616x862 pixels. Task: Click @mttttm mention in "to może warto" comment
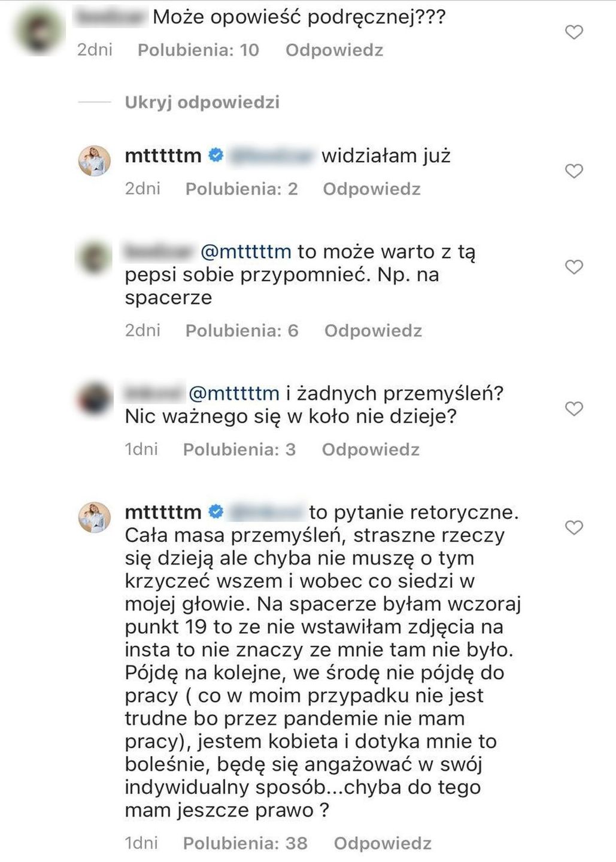(245, 252)
